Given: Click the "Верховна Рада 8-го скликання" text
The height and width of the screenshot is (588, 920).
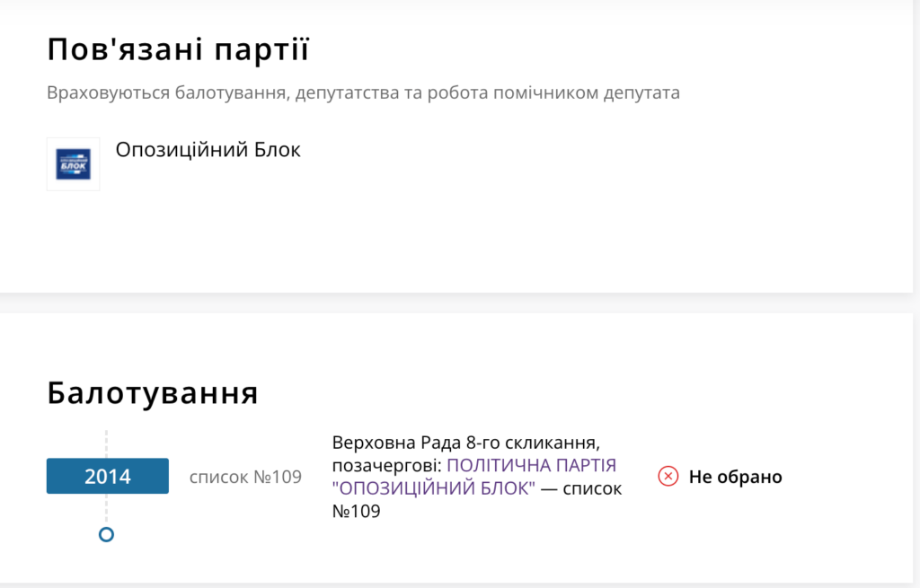Looking at the screenshot, I should 464,443.
